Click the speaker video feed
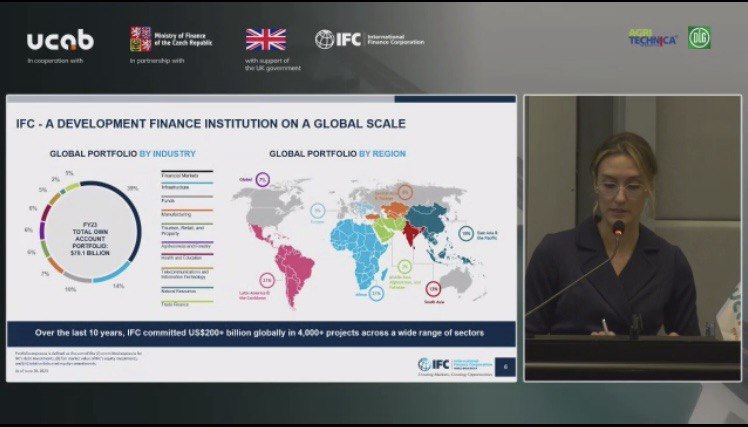Screen dimensions: 748x427 pos(633,238)
